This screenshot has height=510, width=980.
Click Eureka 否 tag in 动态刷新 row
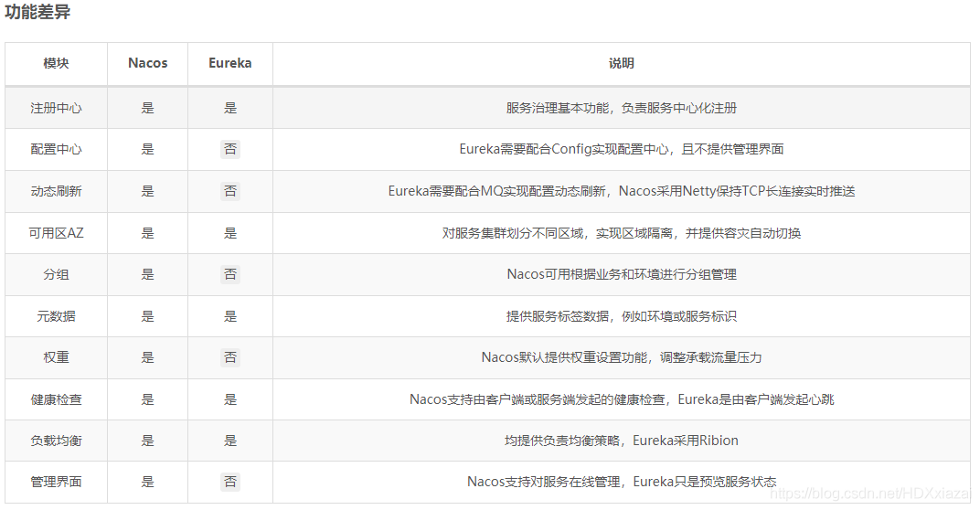pyautogui.click(x=230, y=191)
